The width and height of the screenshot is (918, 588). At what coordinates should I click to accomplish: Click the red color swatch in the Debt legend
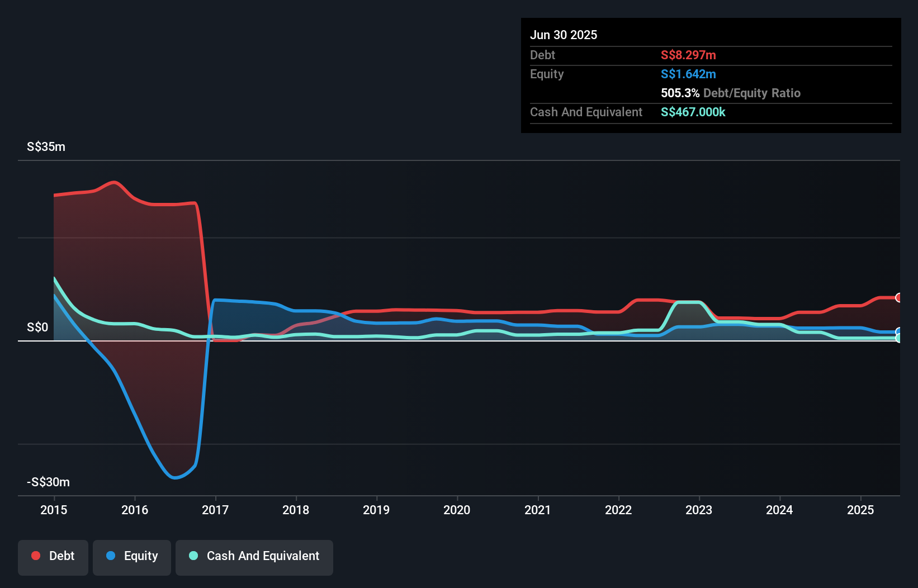point(36,556)
